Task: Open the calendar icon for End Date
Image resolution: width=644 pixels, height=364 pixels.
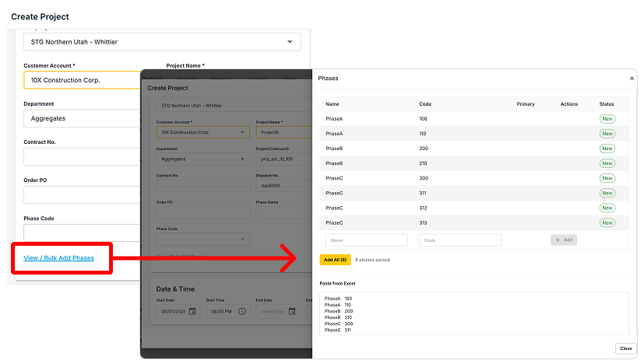Action: (292, 311)
